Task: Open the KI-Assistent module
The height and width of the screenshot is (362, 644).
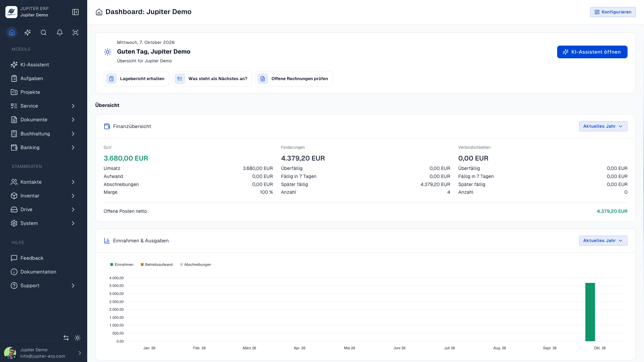Action: pos(44,65)
